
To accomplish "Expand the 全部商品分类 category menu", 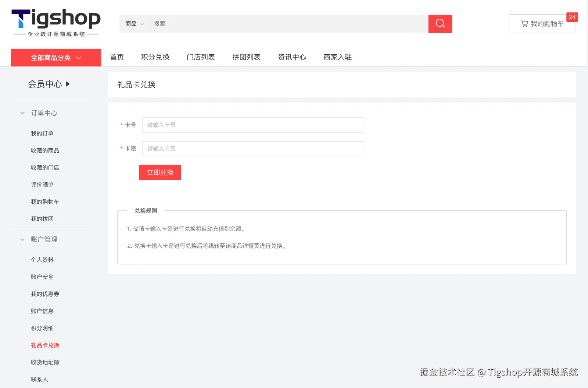I will (x=56, y=58).
